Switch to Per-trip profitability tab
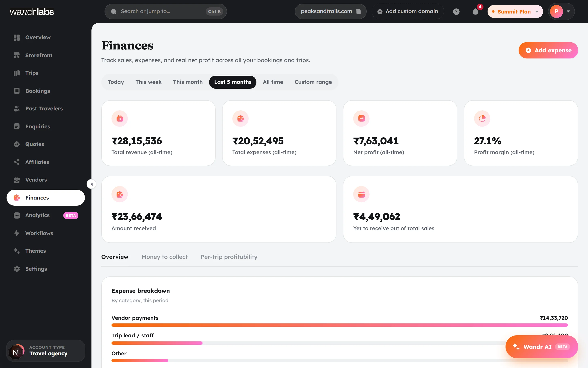588x368 pixels. point(229,257)
